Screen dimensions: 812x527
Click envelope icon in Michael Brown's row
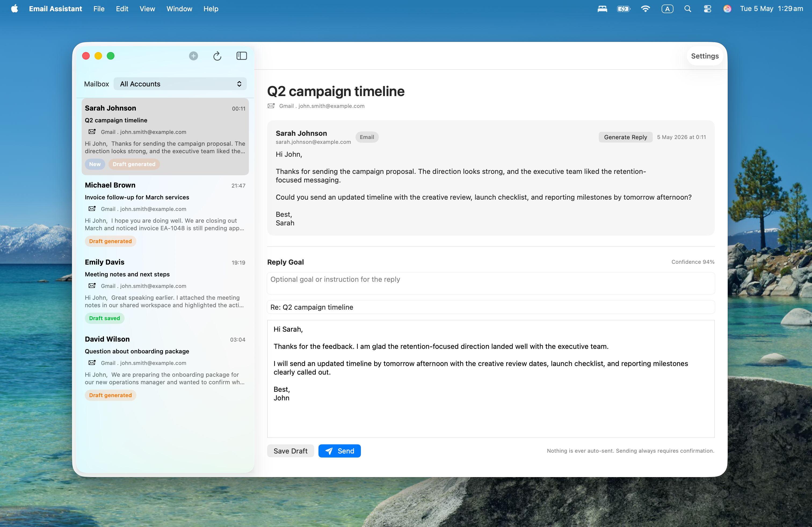pyautogui.click(x=92, y=208)
